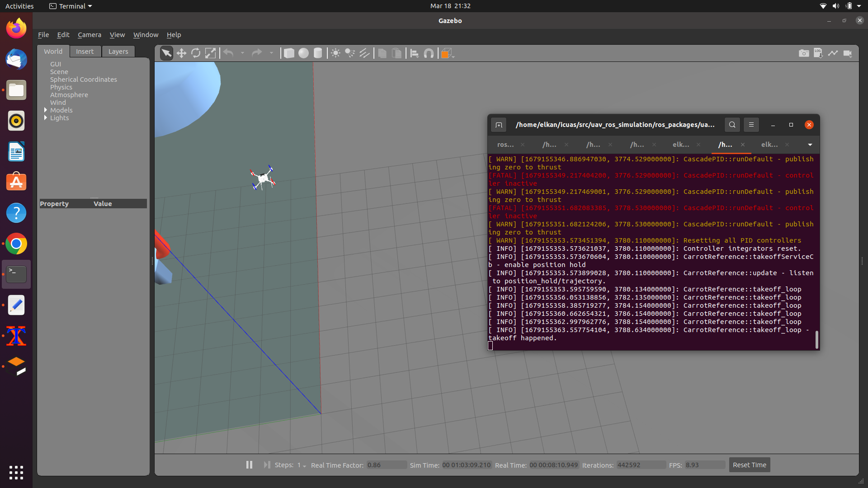The height and width of the screenshot is (488, 868).
Task: Open the terminal tab list dropdown
Action: [x=809, y=145]
